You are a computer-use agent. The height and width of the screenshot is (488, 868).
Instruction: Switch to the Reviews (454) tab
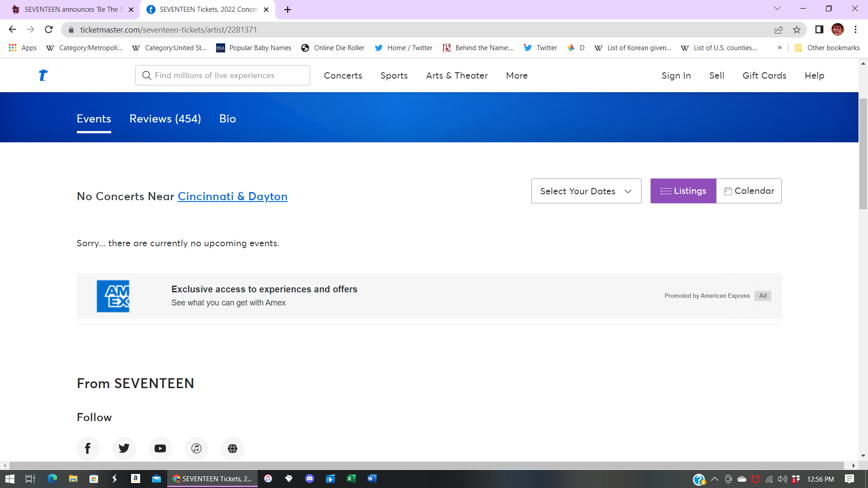coord(165,119)
